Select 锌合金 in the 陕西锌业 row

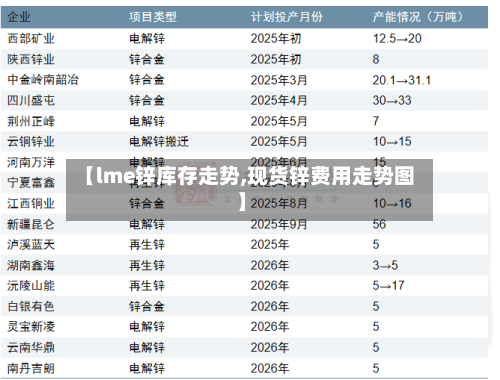pyautogui.click(x=147, y=59)
